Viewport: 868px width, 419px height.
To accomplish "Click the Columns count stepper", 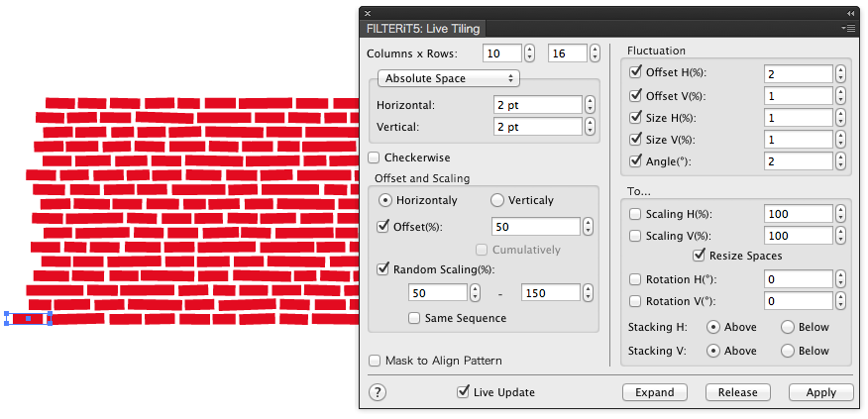I will 530,52.
